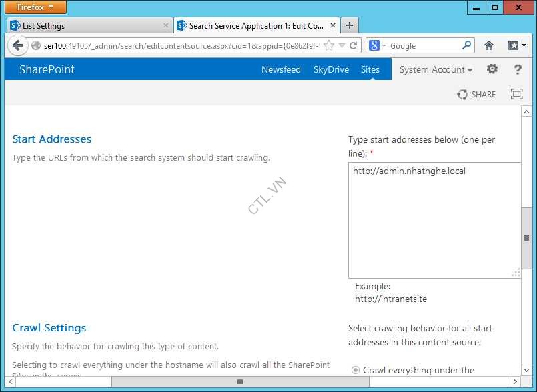This screenshot has height=392, width=537.
Task: Open Sites in SharePoint top navigation
Action: click(x=370, y=69)
